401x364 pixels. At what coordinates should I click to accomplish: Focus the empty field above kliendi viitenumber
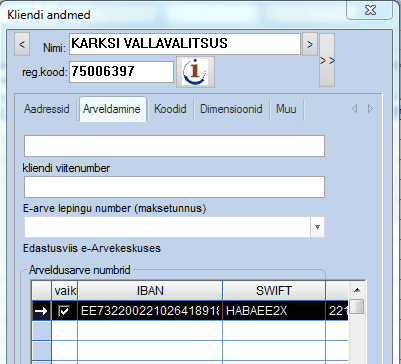pyautogui.click(x=174, y=146)
